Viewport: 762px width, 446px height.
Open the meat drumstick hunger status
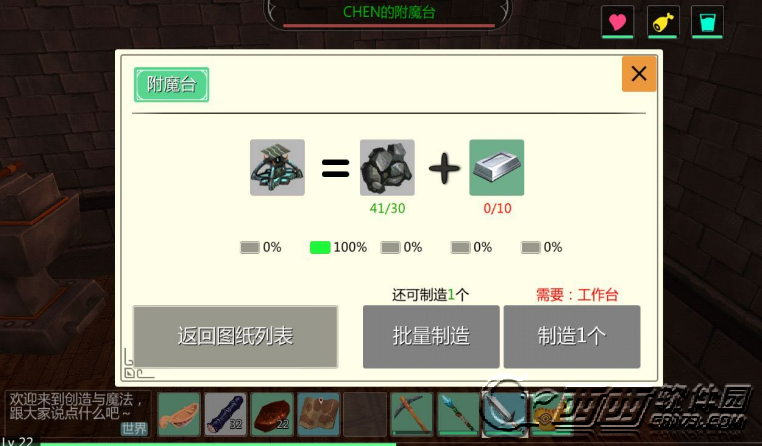tap(663, 22)
